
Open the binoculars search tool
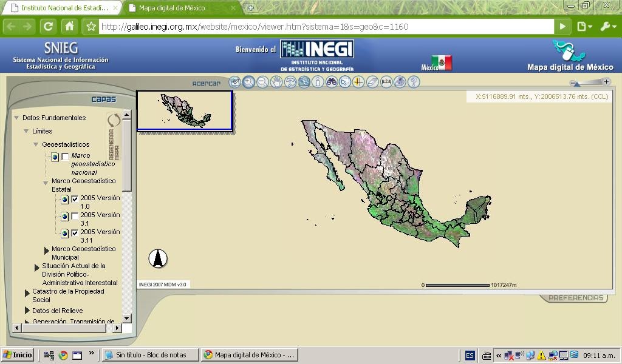331,82
